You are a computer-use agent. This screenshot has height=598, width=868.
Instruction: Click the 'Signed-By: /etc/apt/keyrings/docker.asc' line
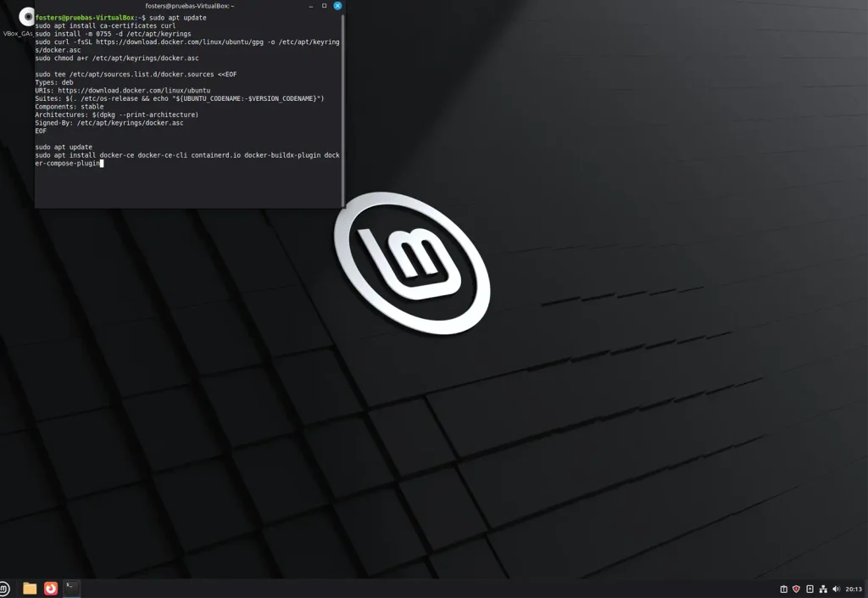[109, 123]
